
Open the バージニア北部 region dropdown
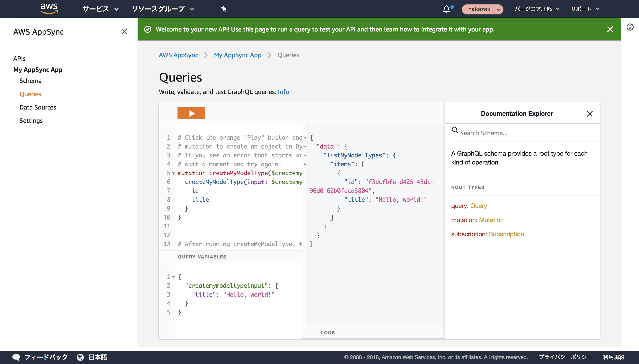[537, 9]
